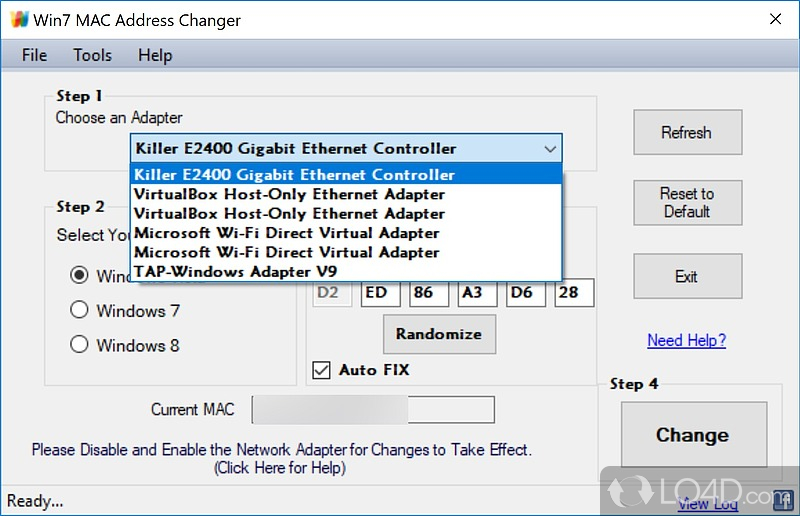Click the MAC octet field containing 28
Image resolution: width=800 pixels, height=516 pixels.
(574, 292)
